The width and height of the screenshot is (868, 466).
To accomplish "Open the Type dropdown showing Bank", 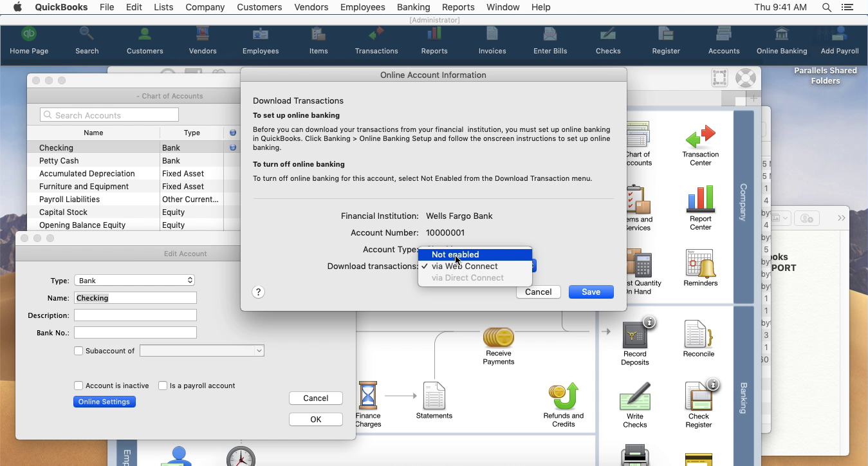I will [134, 281].
